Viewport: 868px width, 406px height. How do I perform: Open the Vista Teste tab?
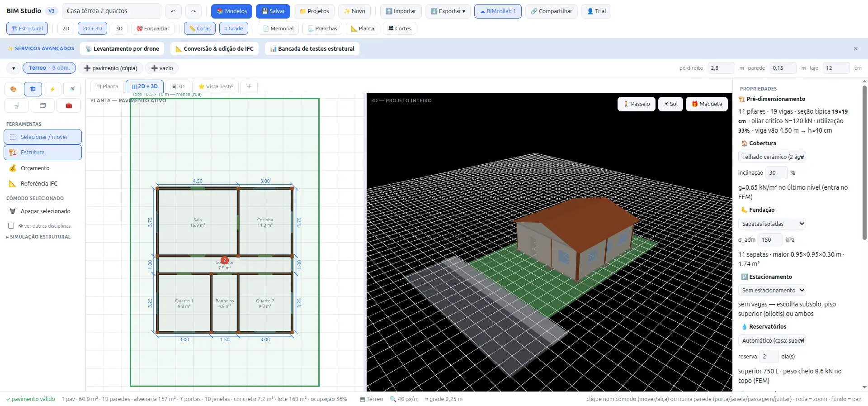click(216, 86)
